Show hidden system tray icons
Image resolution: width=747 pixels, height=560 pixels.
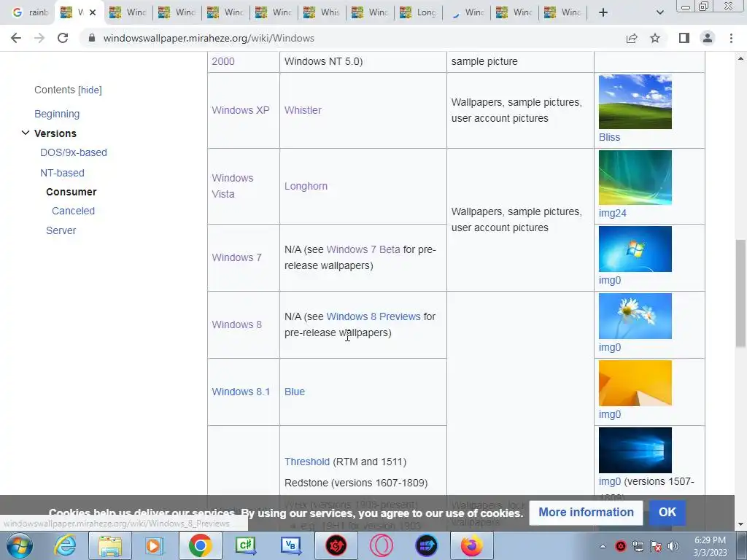pos(603,546)
